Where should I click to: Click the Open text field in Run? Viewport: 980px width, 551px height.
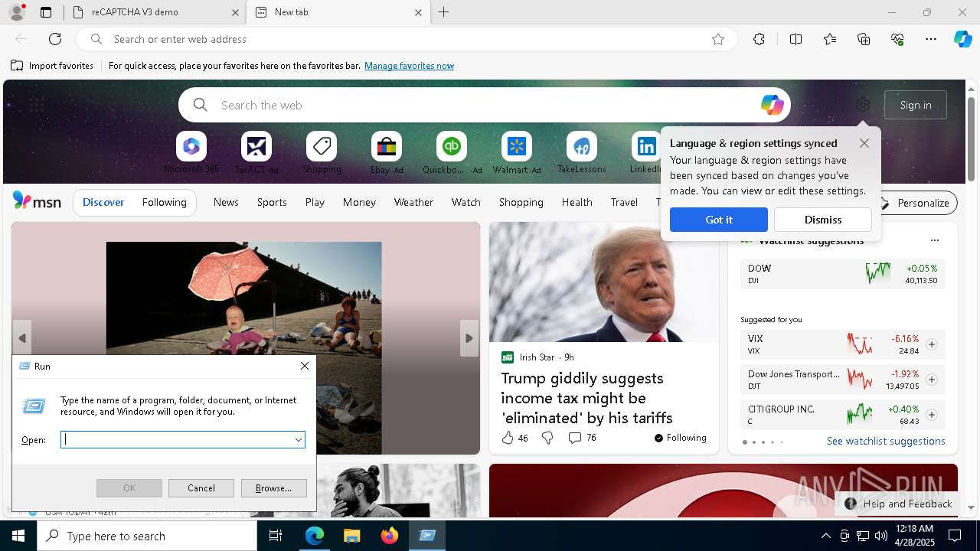pos(176,439)
